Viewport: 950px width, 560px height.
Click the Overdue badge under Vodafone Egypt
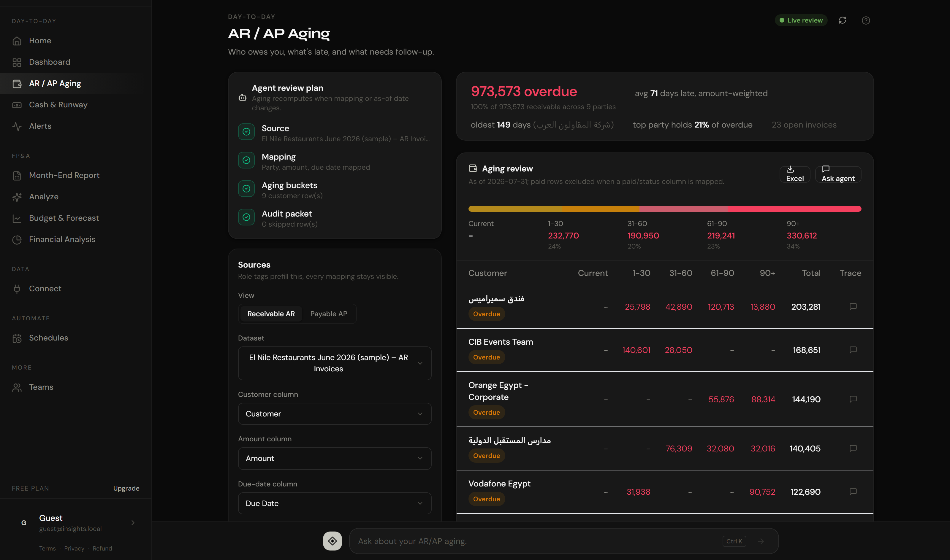[486, 499]
